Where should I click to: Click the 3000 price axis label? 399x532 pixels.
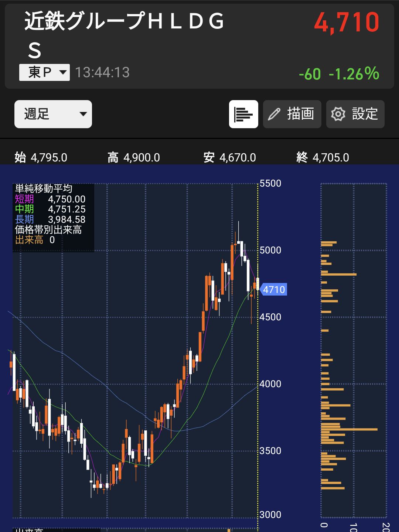[x=270, y=515]
